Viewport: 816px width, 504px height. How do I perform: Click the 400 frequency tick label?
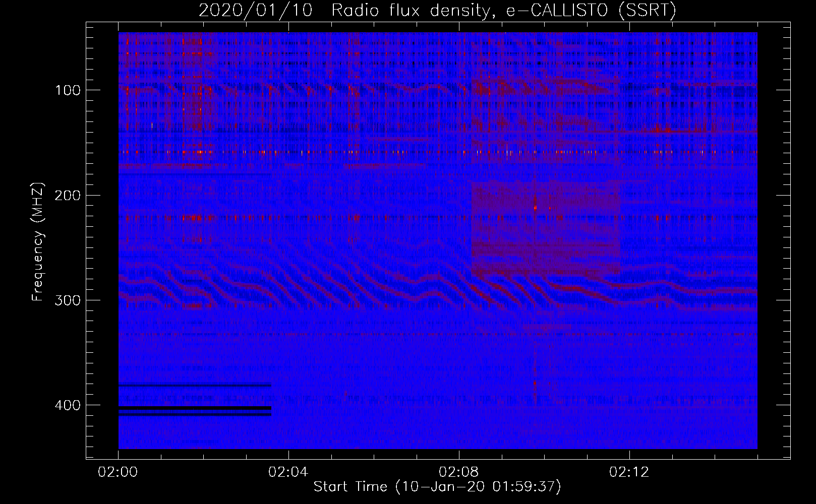click(x=68, y=405)
